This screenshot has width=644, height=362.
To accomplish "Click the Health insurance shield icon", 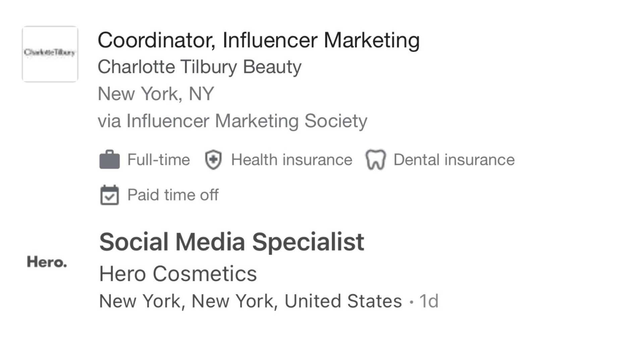I will point(213,160).
